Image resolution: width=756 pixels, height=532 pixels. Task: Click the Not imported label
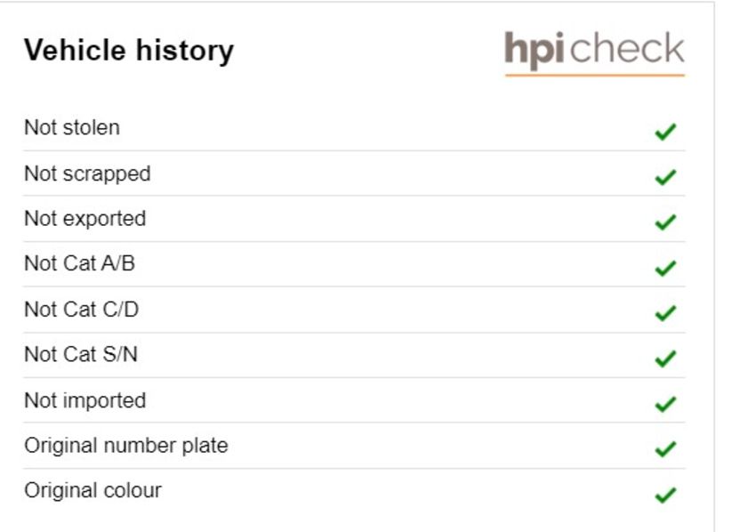tap(84, 401)
